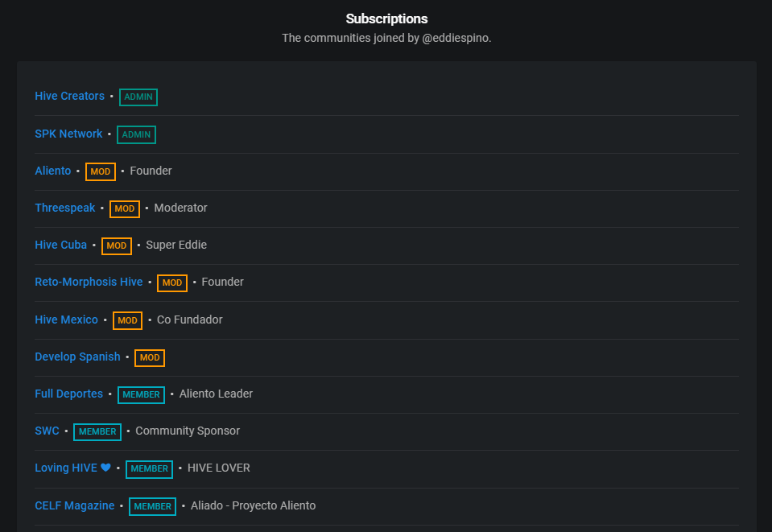Open the Loving HIVE community link
The image size is (772, 532).
tap(73, 468)
